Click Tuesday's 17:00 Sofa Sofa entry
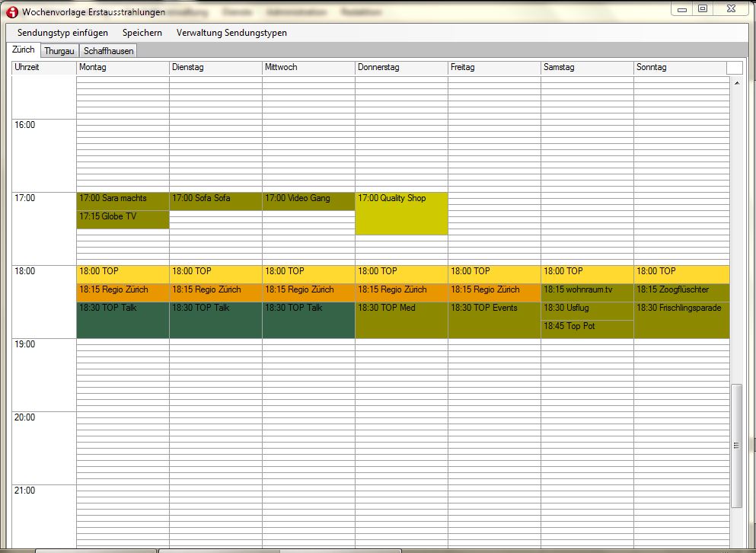Viewport: 756px width, 553px height. click(215, 201)
